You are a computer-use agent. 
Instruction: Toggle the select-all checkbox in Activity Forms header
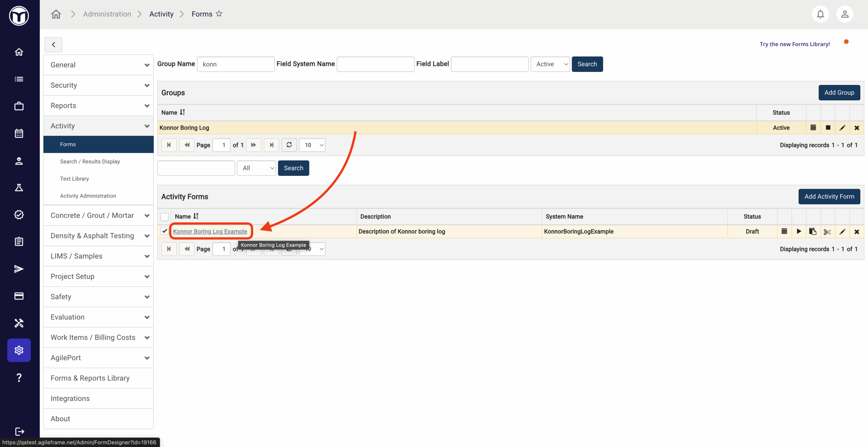pyautogui.click(x=164, y=217)
